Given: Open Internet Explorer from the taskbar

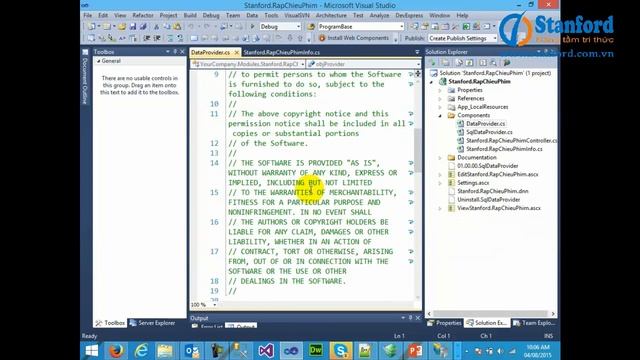Looking at the screenshot, I should click(141, 351).
